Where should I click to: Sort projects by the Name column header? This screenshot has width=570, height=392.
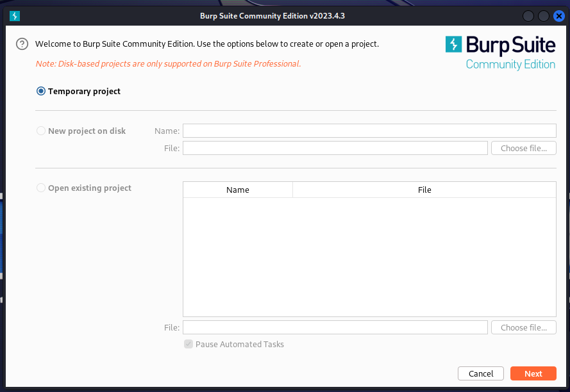point(238,190)
